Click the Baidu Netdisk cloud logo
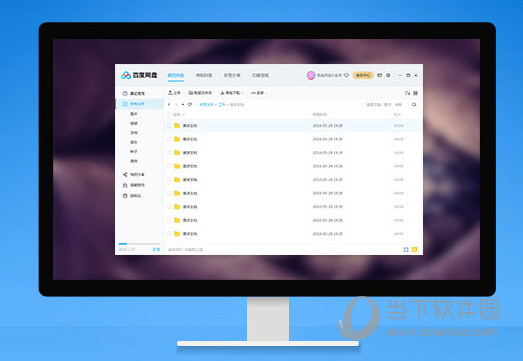The image size is (523, 361). (x=126, y=75)
